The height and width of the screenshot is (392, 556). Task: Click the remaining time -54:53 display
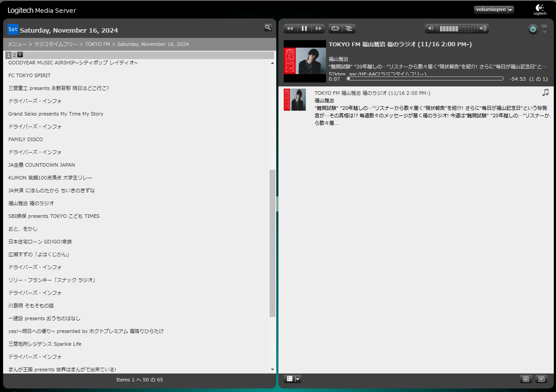tap(518, 79)
